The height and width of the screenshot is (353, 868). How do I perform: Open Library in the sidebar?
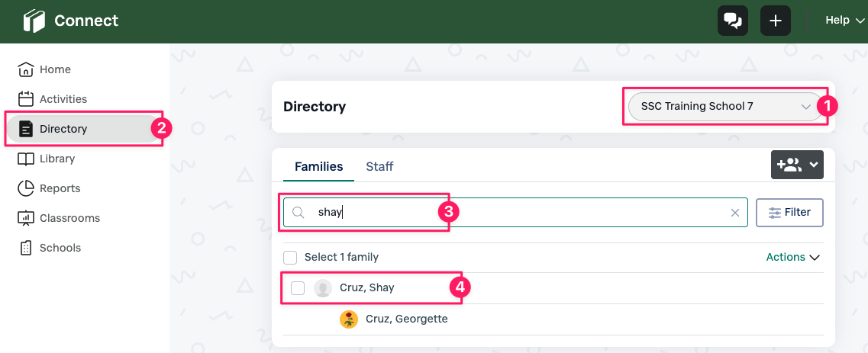(56, 159)
